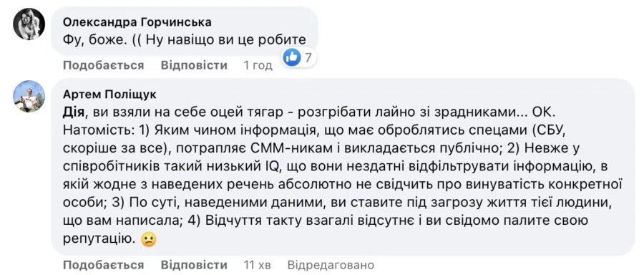
Task: Like Олександра Горчинська's comment via Подобається
Action: (104, 65)
